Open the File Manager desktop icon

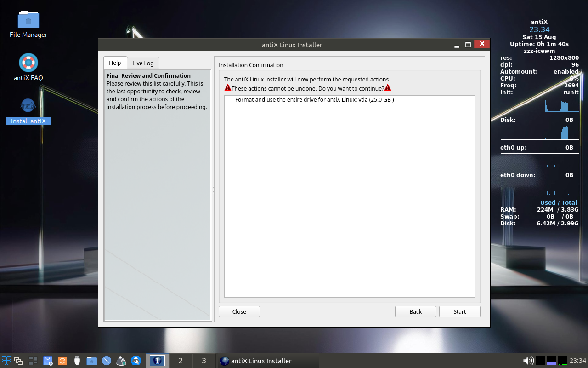point(28,20)
